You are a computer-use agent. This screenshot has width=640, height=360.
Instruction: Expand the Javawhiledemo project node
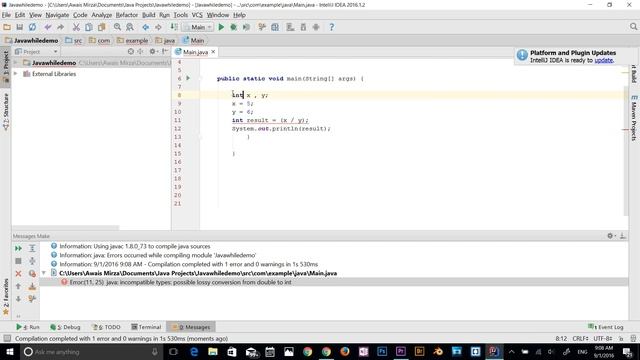click(x=16, y=63)
